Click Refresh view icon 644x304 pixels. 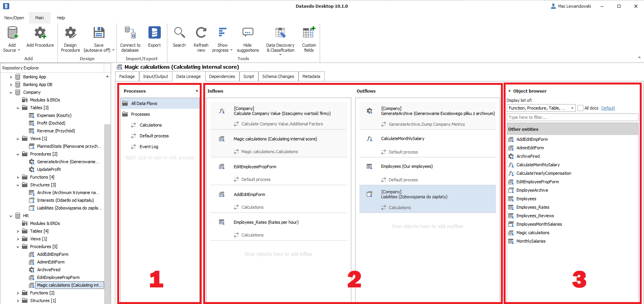point(201,34)
